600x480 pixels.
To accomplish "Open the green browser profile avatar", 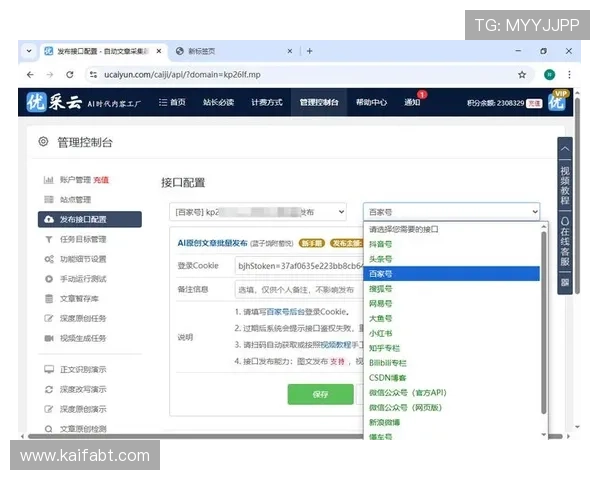I will (x=549, y=75).
